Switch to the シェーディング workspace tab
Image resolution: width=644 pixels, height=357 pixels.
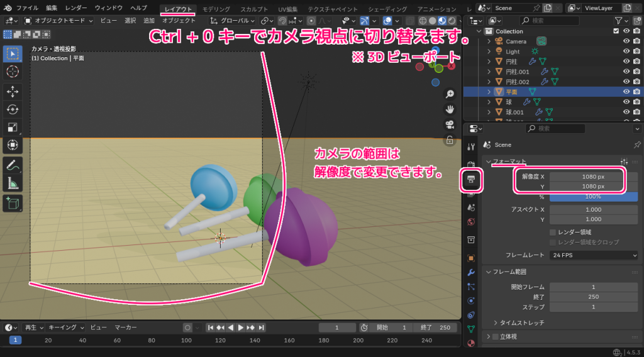tap(387, 9)
